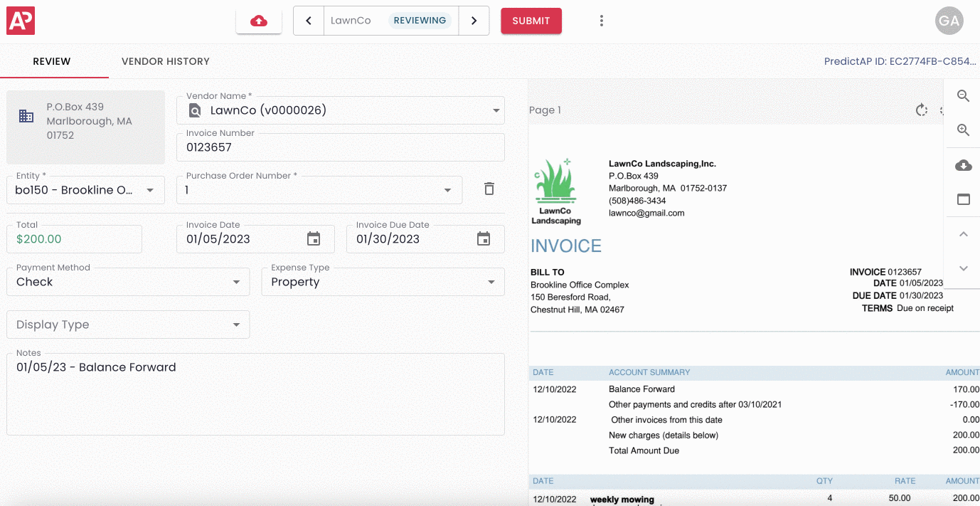
Task: Click the Invoice Number input field
Action: point(340,148)
